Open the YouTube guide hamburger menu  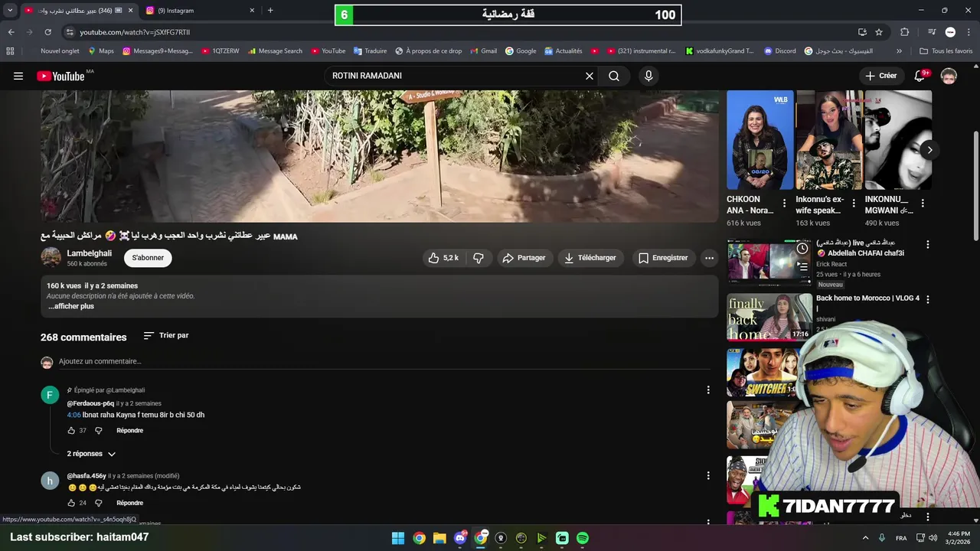point(18,76)
